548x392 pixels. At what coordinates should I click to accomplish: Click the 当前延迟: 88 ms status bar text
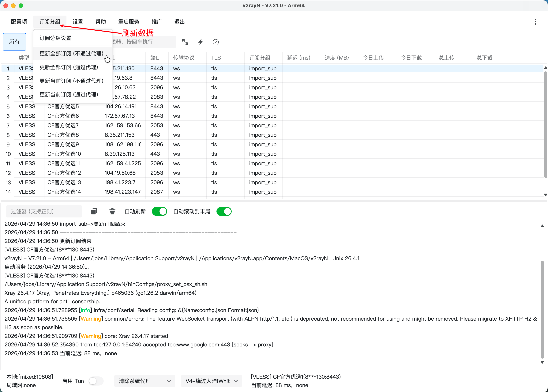click(x=280, y=385)
